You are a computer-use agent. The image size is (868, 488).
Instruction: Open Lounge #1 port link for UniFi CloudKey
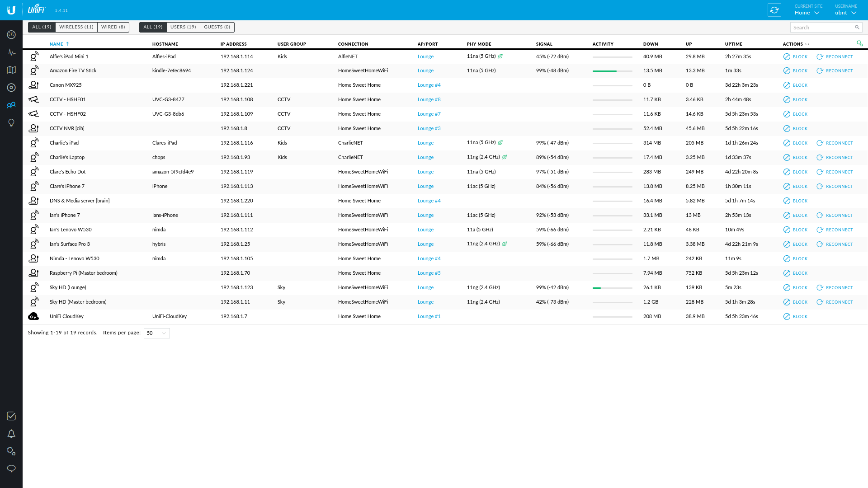click(429, 316)
